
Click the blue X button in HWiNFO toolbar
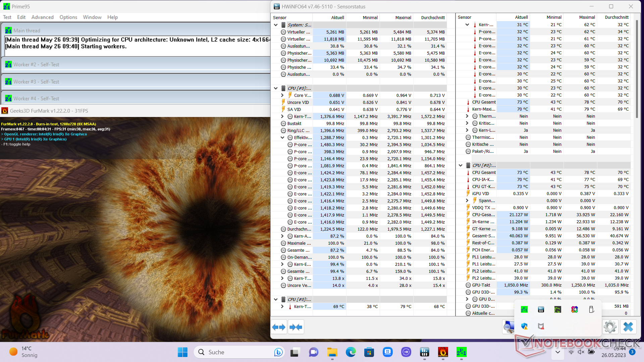point(628,327)
